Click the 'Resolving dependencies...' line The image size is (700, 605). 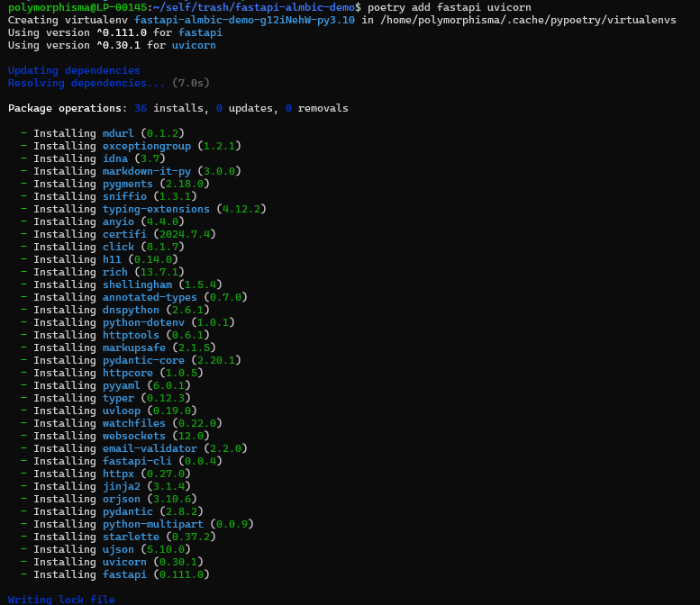tap(86, 83)
